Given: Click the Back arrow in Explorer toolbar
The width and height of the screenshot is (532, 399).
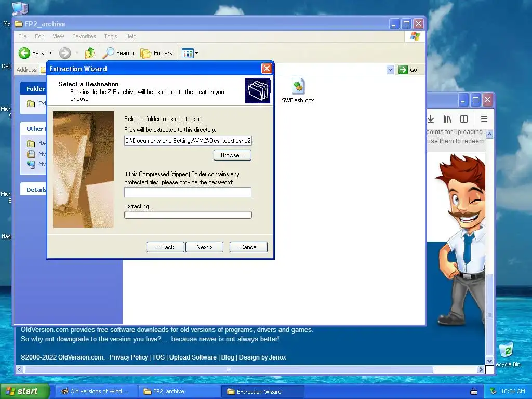Looking at the screenshot, I should 24,53.
